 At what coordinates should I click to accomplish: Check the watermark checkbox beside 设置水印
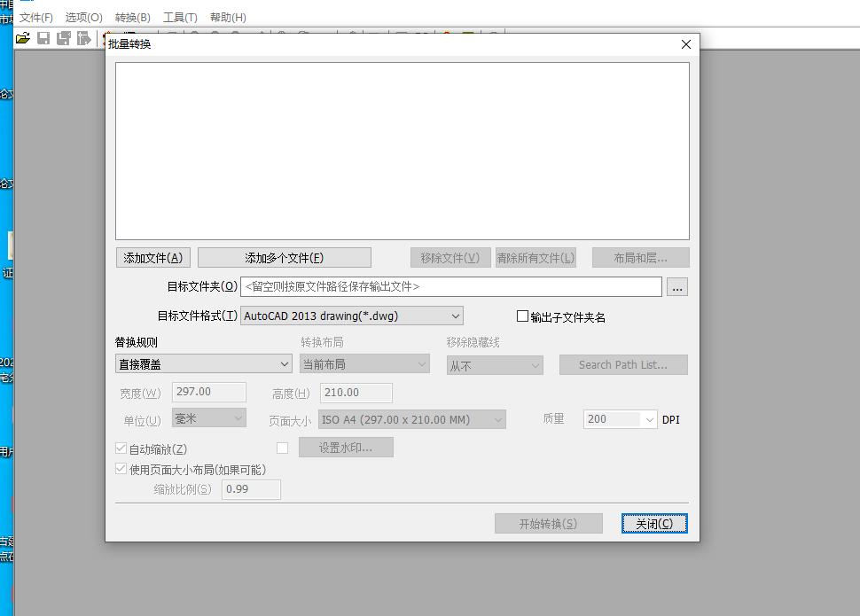(282, 448)
